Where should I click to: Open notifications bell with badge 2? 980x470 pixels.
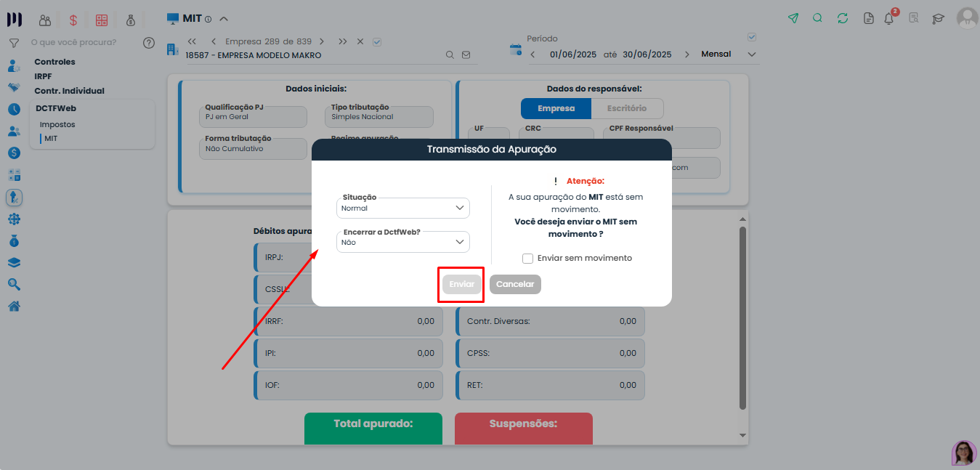coord(890,17)
